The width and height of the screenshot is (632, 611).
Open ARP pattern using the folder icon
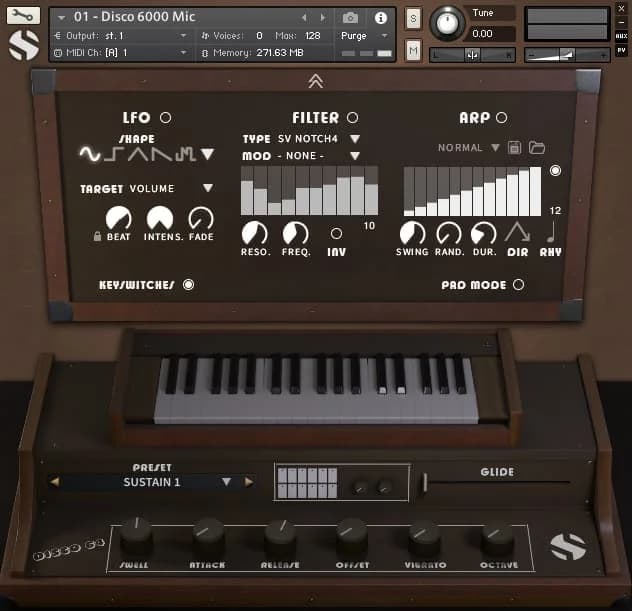537,148
